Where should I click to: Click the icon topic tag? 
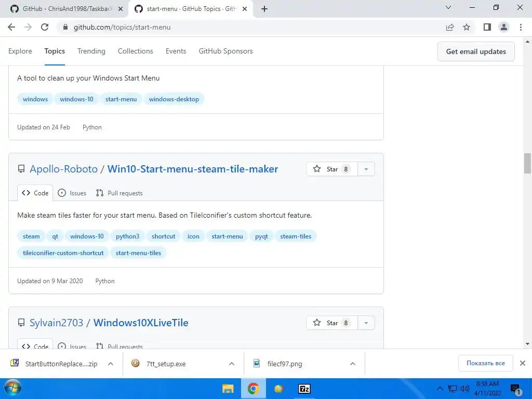tap(193, 236)
